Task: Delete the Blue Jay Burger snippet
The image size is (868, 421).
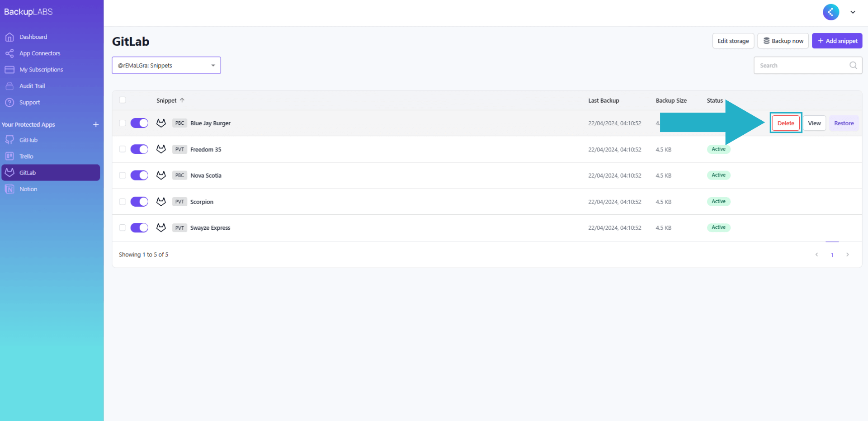Action: (x=786, y=123)
